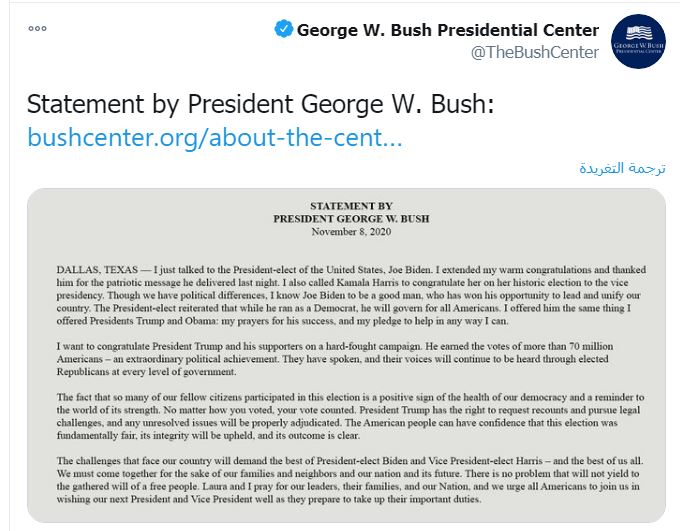Open the three-dot more options menu
680x531 pixels.
[x=38, y=28]
